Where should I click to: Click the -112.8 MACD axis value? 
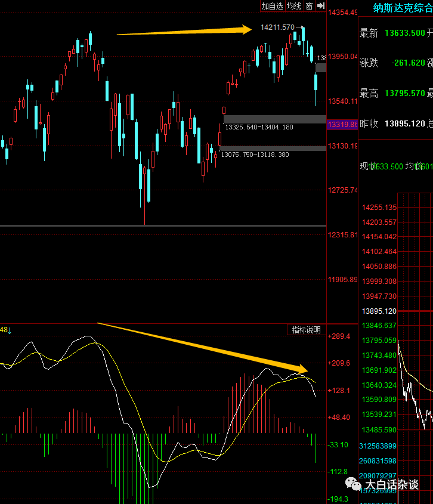point(338,472)
